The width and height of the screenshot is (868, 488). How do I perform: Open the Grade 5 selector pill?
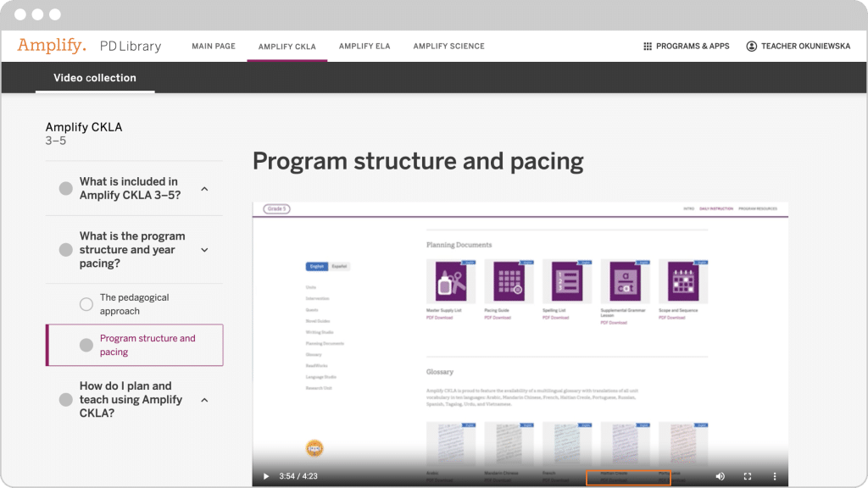click(x=277, y=208)
